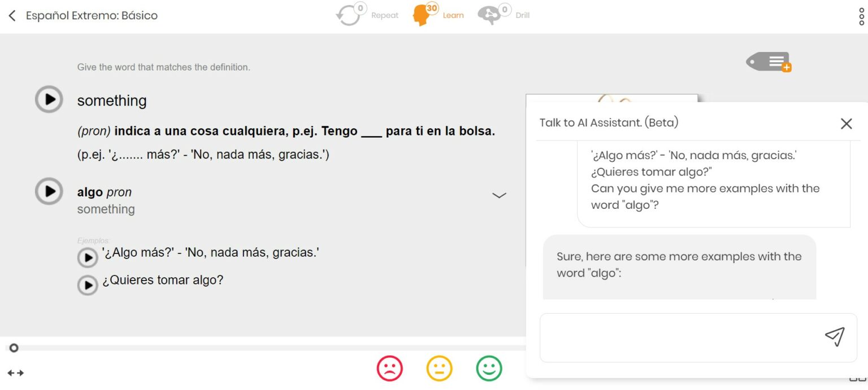
Task: Play audio for the word 'something'
Action: tap(49, 99)
